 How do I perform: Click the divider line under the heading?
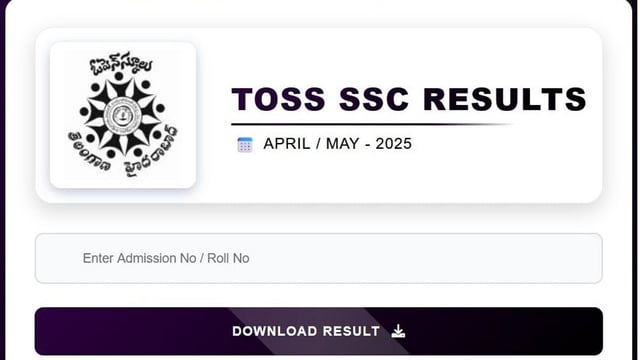[371, 124]
